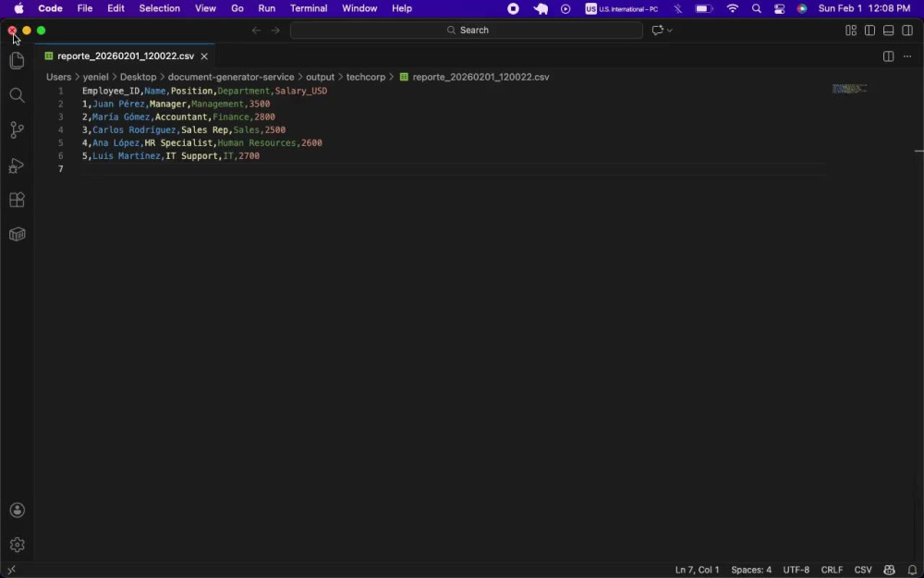
Task: Toggle the primary side bar
Action: click(x=869, y=31)
